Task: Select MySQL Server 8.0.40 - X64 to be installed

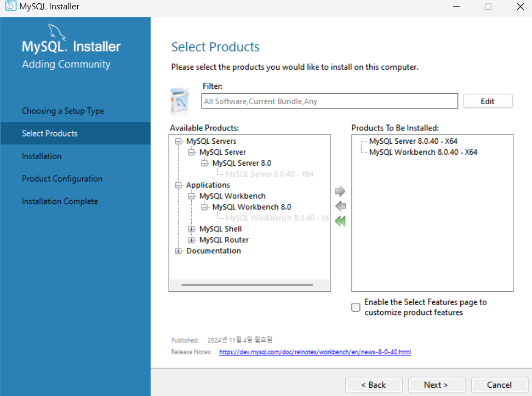Action: [413, 142]
